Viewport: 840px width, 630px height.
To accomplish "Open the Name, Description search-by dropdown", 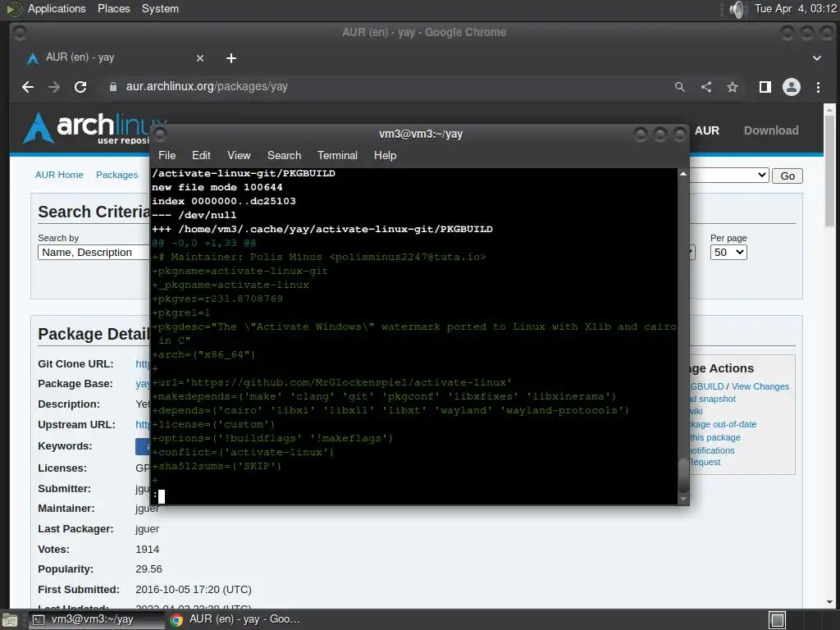I will coord(94,253).
